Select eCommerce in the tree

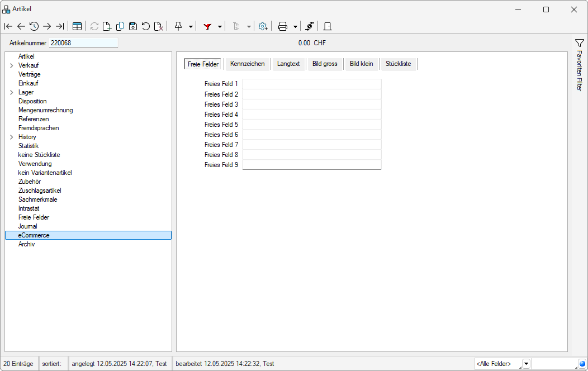pos(88,235)
